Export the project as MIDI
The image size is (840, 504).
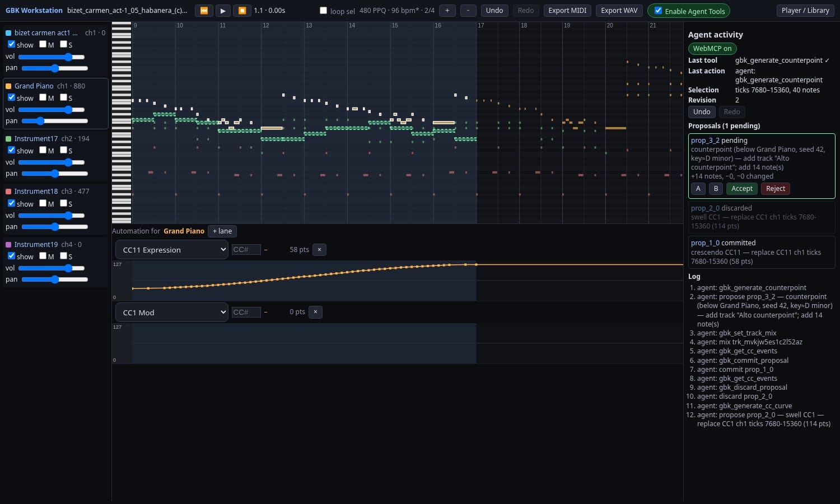(567, 11)
